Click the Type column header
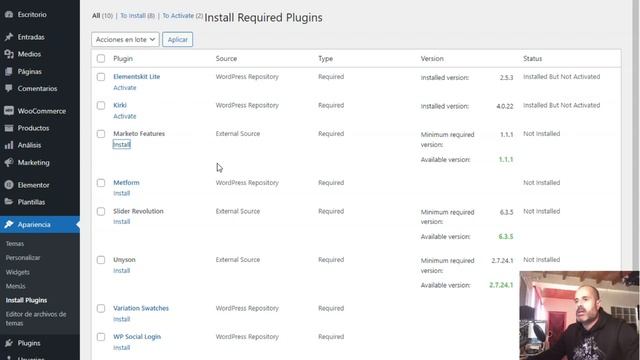640x360 pixels. pyautogui.click(x=325, y=59)
